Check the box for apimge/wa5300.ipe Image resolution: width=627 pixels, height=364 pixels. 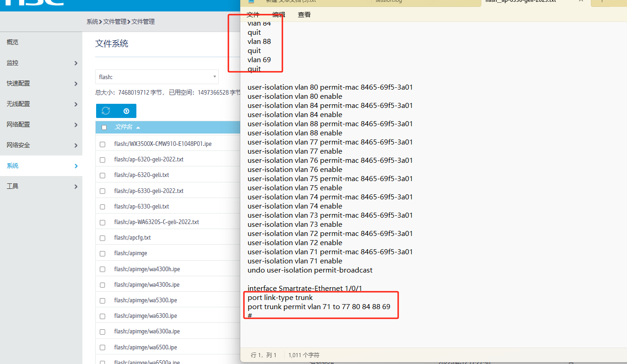click(103, 300)
